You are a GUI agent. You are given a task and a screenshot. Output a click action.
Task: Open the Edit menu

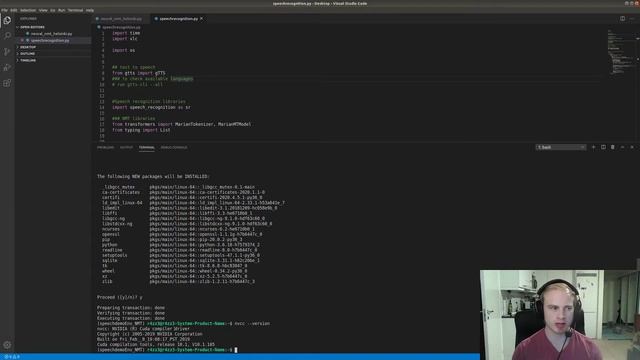coord(13,10)
